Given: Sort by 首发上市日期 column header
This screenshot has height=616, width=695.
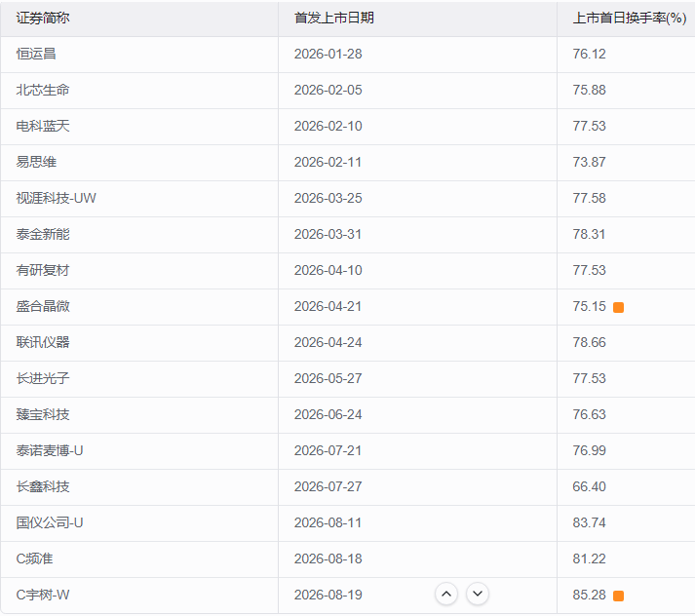Looking at the screenshot, I should click(x=334, y=18).
